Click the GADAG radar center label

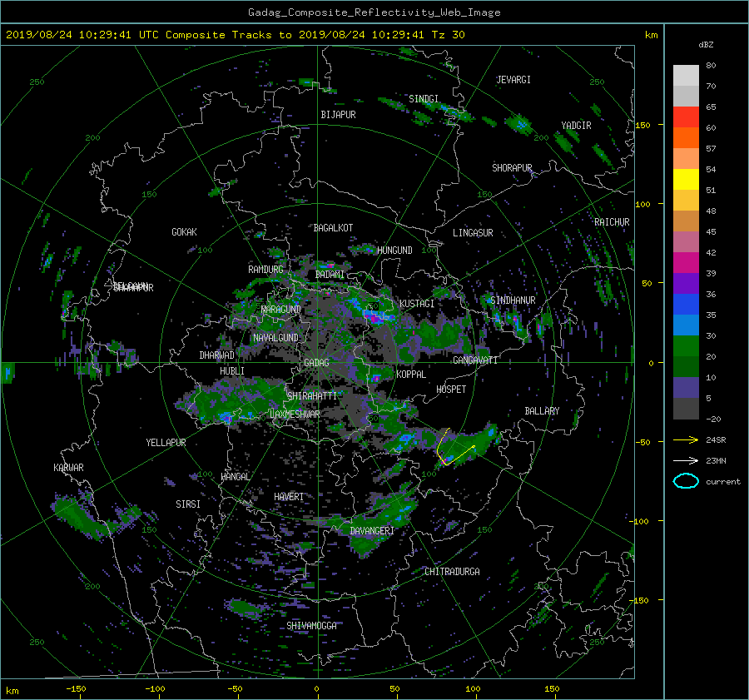(x=316, y=363)
